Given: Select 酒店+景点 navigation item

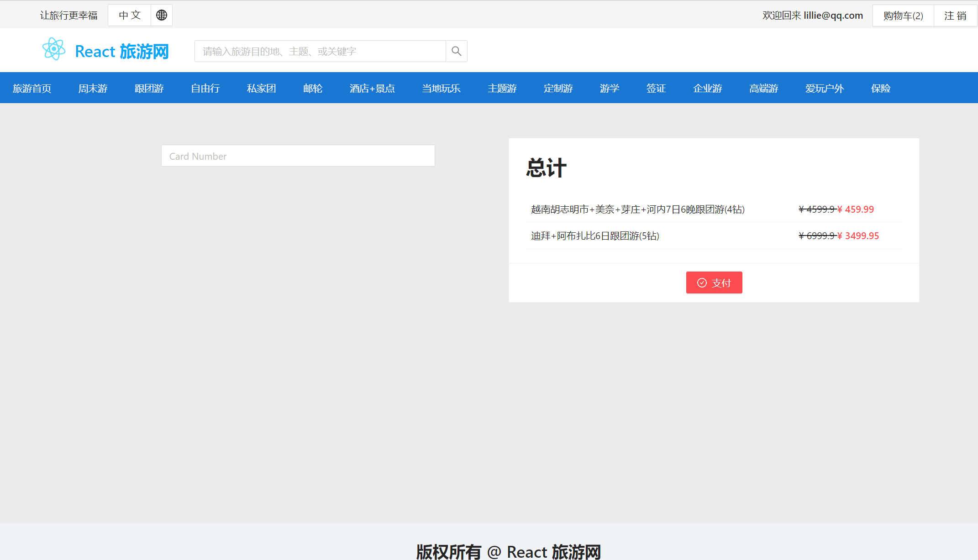Looking at the screenshot, I should tap(372, 88).
